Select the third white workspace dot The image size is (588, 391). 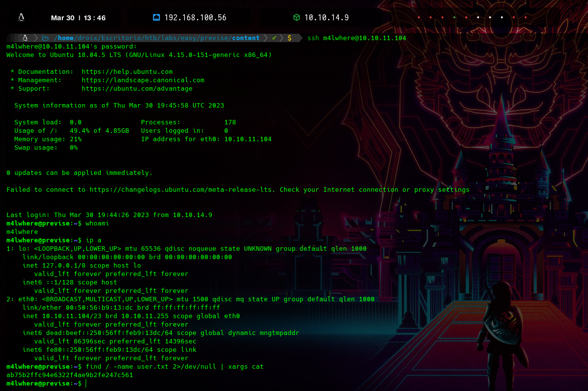(x=502, y=18)
